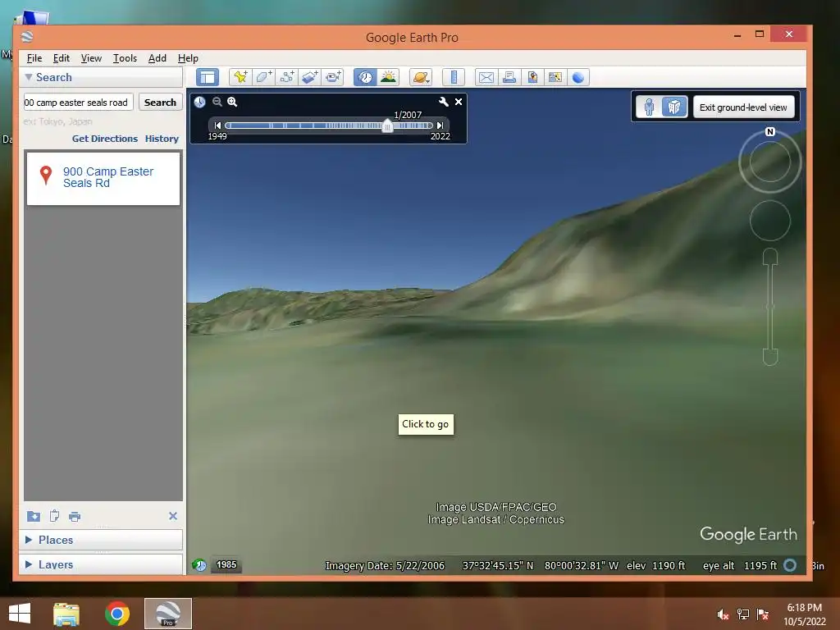Step to previous imagery date
The width and height of the screenshot is (840, 630).
pos(217,126)
